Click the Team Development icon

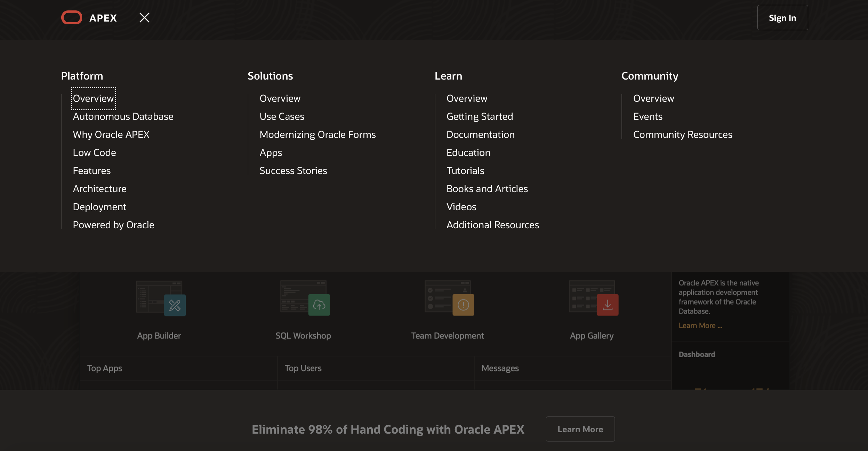(x=449, y=298)
